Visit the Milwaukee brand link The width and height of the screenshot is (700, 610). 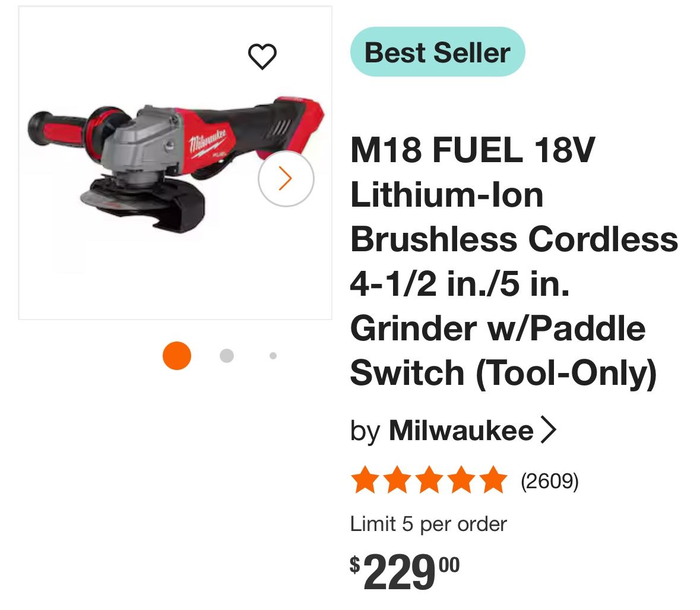pyautogui.click(x=461, y=430)
